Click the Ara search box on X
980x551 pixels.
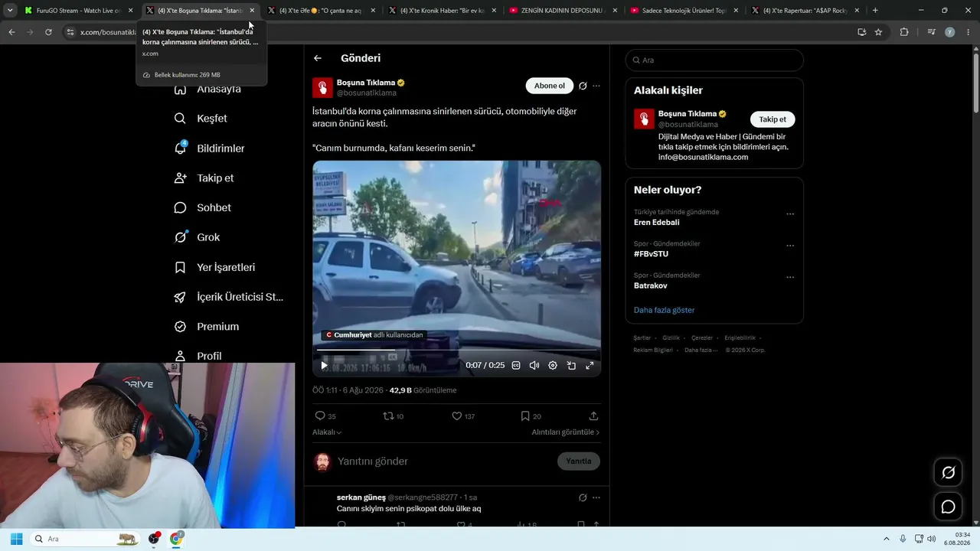pyautogui.click(x=714, y=60)
